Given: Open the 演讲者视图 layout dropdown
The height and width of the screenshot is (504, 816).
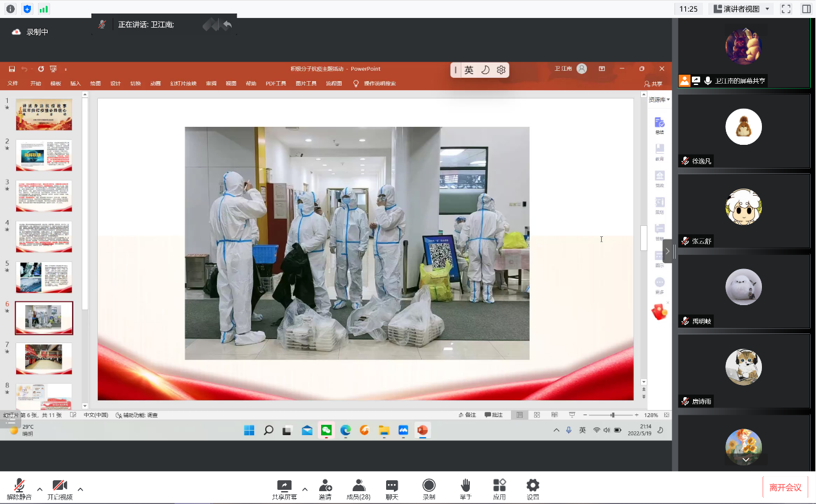Looking at the screenshot, I should [741, 9].
